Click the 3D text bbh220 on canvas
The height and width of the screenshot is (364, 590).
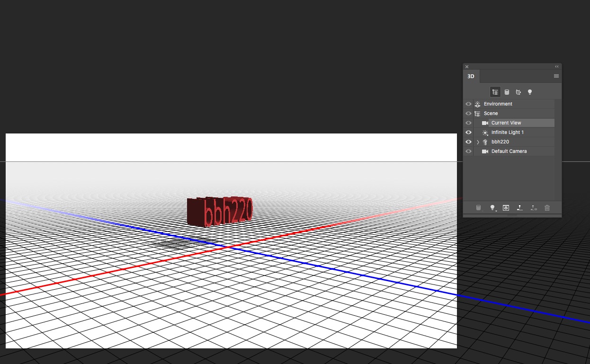click(x=220, y=211)
